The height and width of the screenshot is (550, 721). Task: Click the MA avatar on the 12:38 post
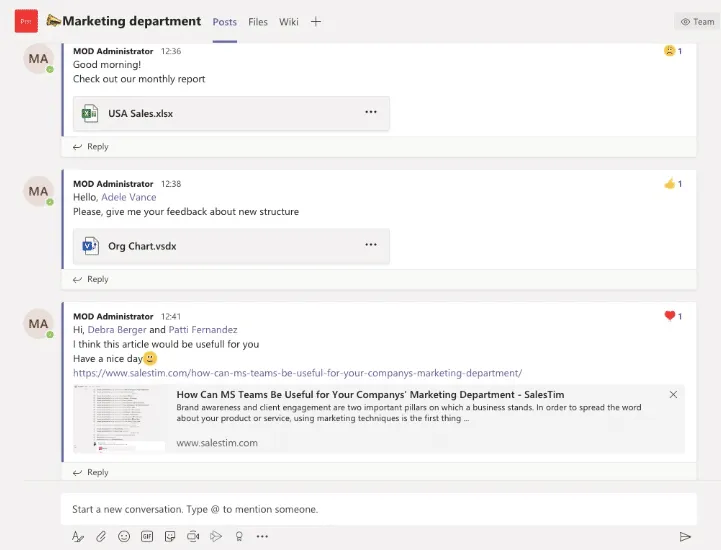click(x=39, y=191)
